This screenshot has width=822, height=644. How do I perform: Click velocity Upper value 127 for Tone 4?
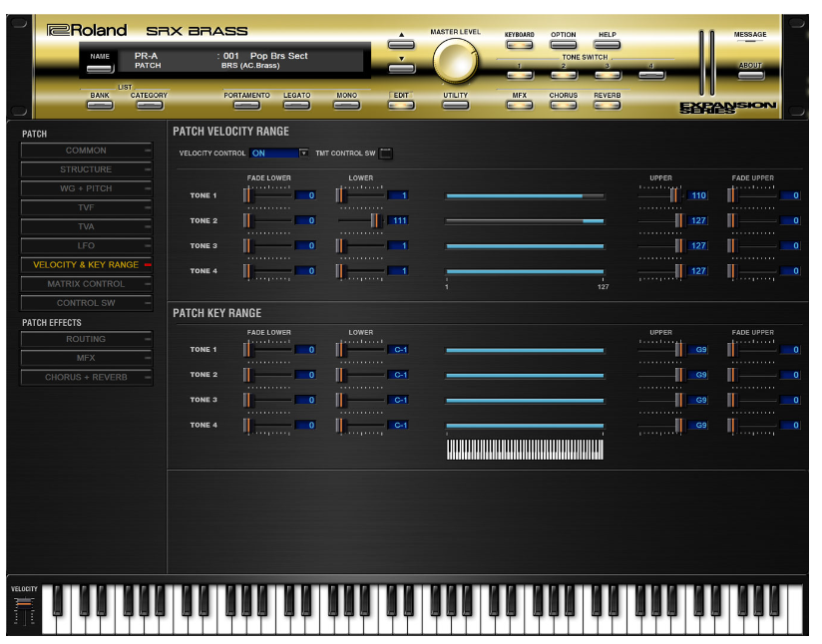697,271
